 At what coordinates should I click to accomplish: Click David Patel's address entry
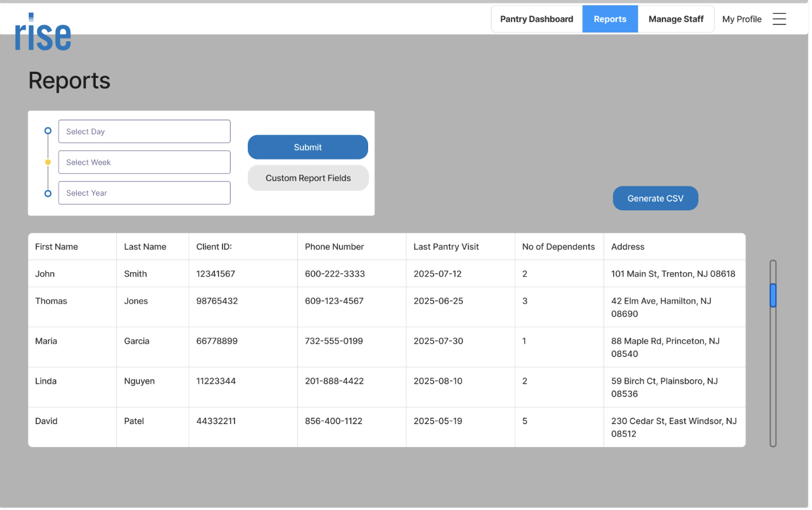click(674, 427)
